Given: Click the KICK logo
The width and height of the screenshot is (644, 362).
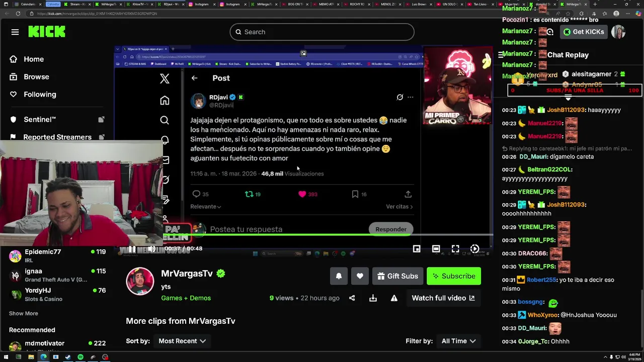Looking at the screenshot, I should [47, 32].
